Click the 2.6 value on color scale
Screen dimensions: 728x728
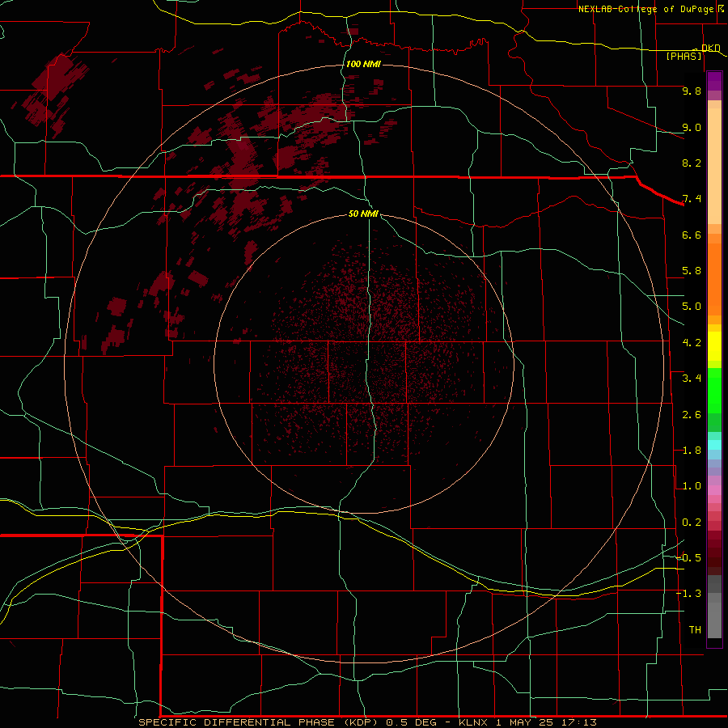tap(692, 415)
